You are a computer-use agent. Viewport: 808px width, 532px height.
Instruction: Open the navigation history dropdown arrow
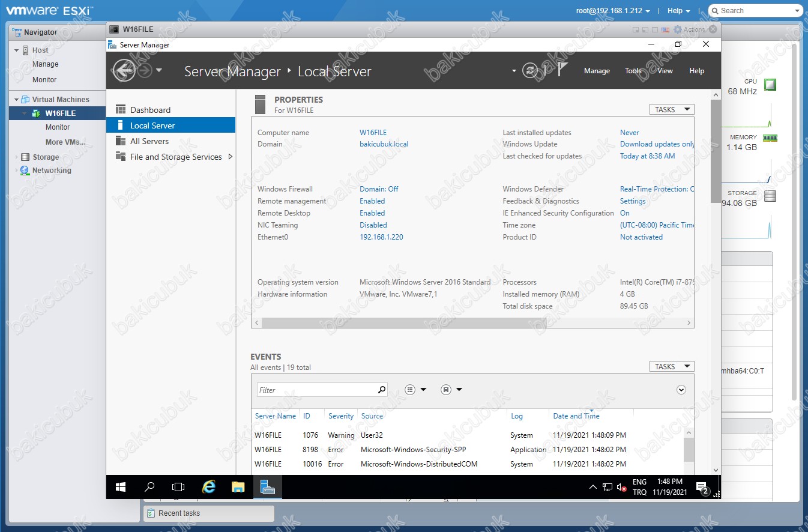pyautogui.click(x=159, y=70)
